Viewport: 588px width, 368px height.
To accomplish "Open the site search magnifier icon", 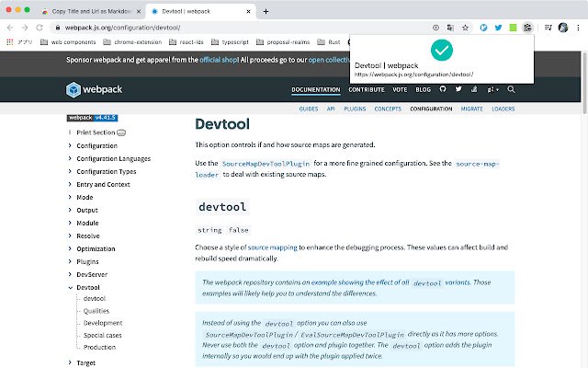I will (x=511, y=89).
